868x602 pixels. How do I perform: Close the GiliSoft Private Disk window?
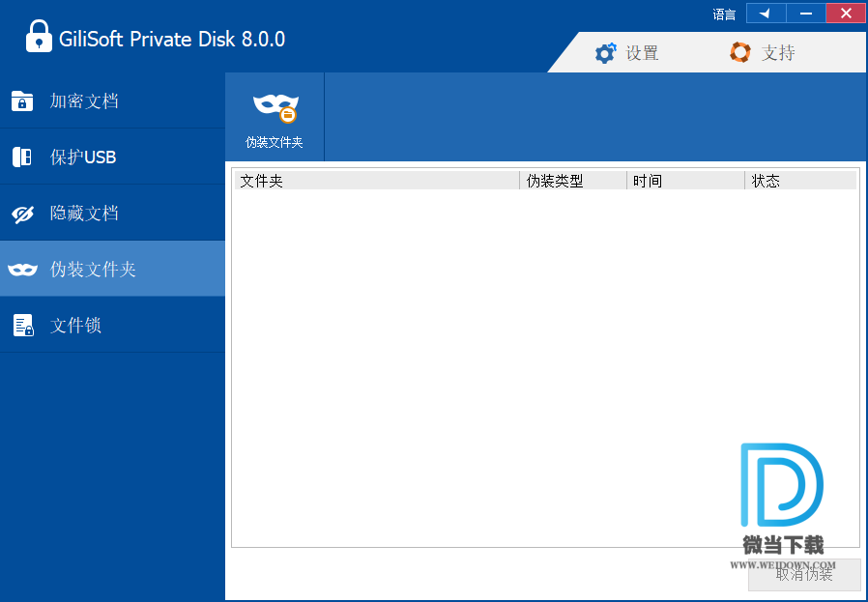tap(846, 14)
